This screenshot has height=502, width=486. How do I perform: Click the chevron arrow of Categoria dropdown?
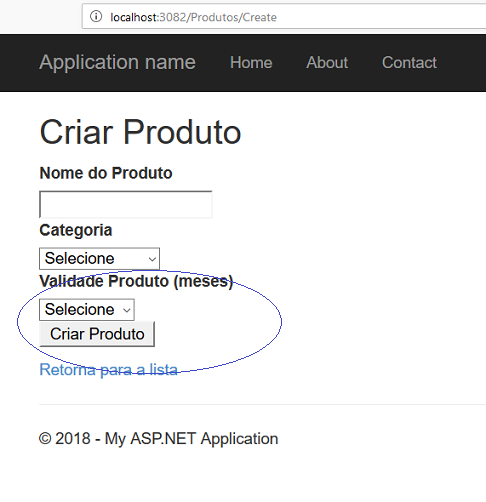tap(152, 259)
